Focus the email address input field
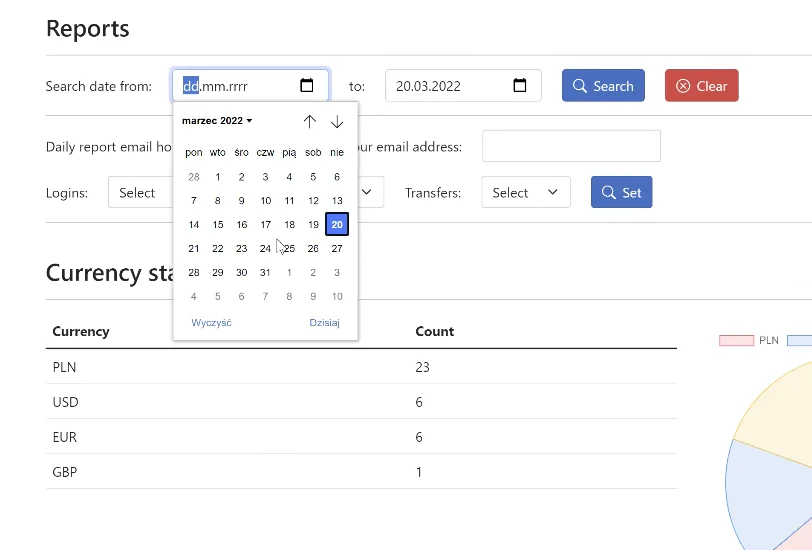812x550 pixels. coord(571,146)
